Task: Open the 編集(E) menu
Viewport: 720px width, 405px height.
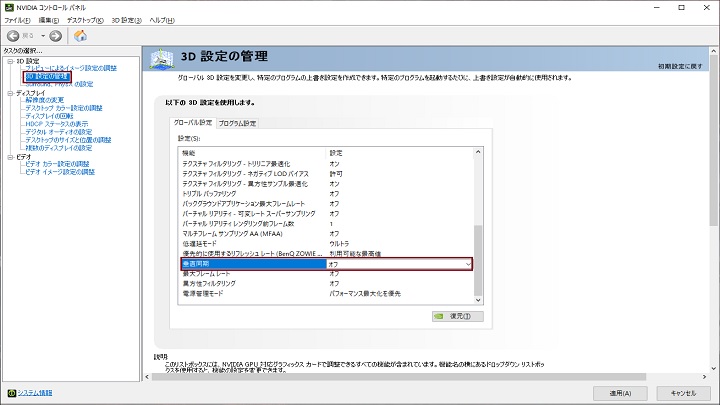Action: point(49,20)
